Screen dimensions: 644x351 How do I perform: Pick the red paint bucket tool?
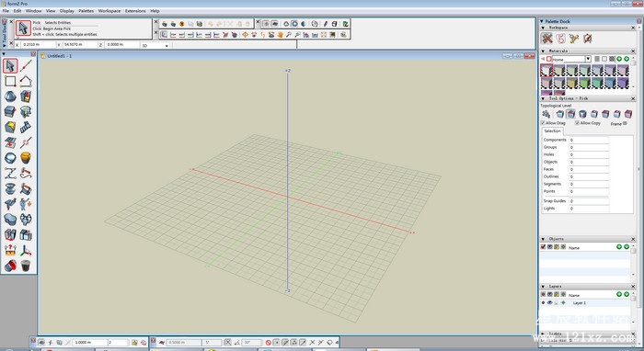[x=10, y=266]
